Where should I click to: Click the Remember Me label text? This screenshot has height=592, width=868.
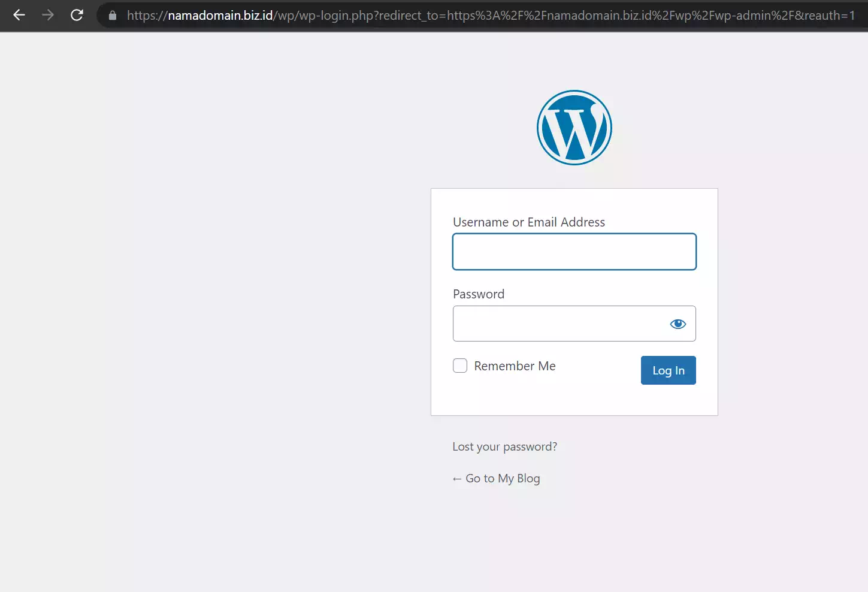point(515,366)
